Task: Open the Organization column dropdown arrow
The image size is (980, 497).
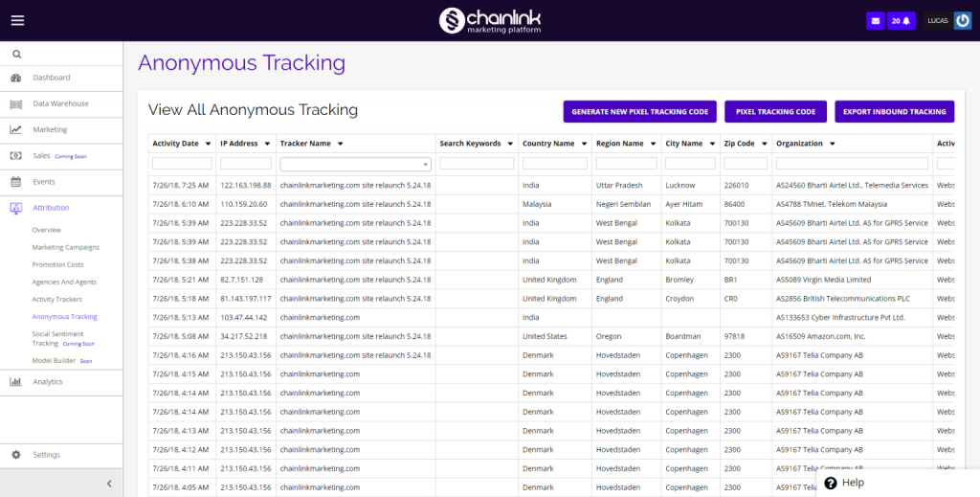Action: point(832,144)
